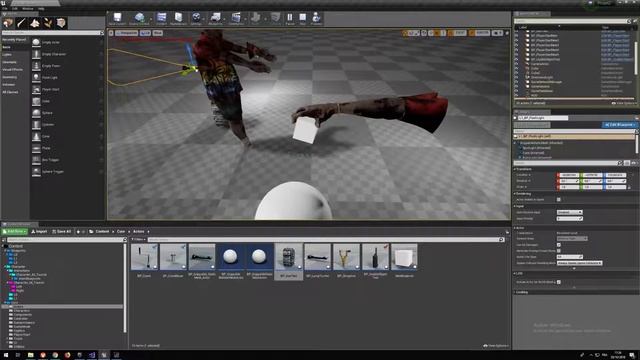Image resolution: width=640 pixels, height=360 pixels.
Task: Toggle visibility of GameNetworkManager in outliner
Action: 516,82
